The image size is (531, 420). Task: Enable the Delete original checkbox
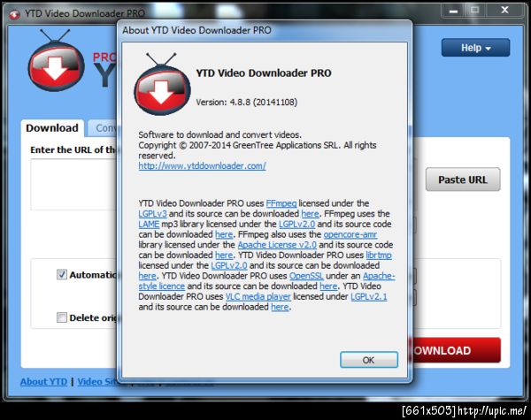pyautogui.click(x=62, y=317)
